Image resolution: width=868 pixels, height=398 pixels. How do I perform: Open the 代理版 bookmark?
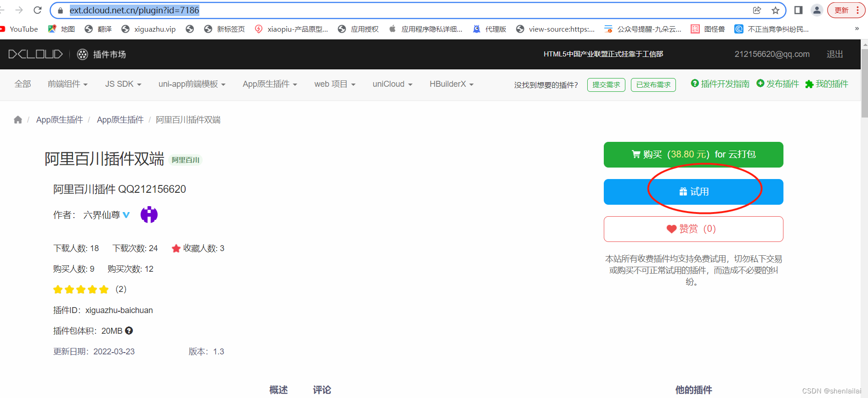point(490,29)
